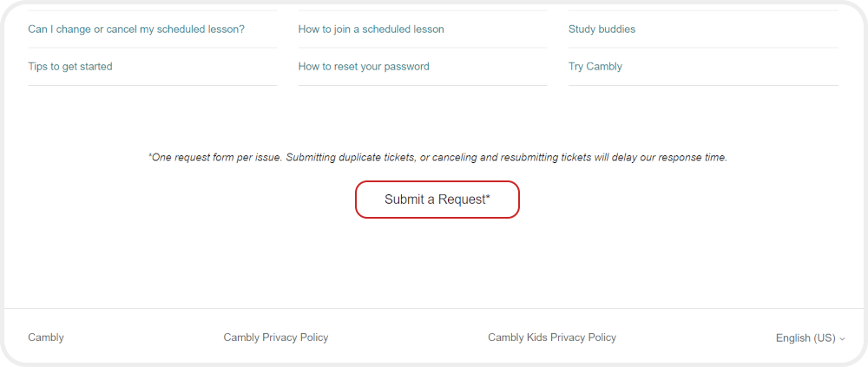Open the English (US) language dropdown
Viewport: 868px width, 367px height.
(806, 338)
